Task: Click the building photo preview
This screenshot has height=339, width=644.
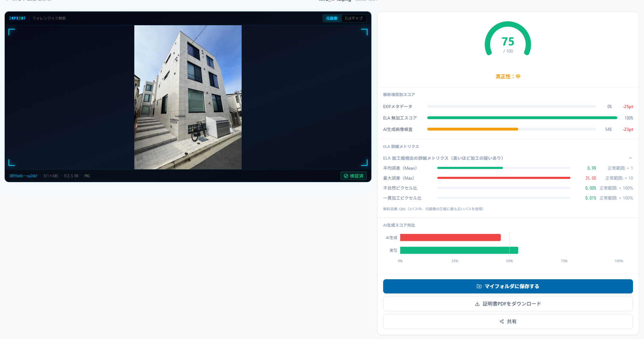Action: point(188,97)
